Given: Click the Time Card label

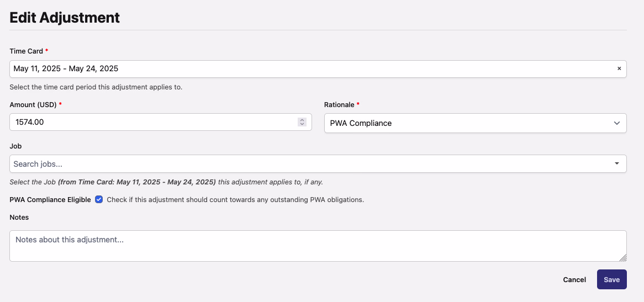Looking at the screenshot, I should point(27,51).
